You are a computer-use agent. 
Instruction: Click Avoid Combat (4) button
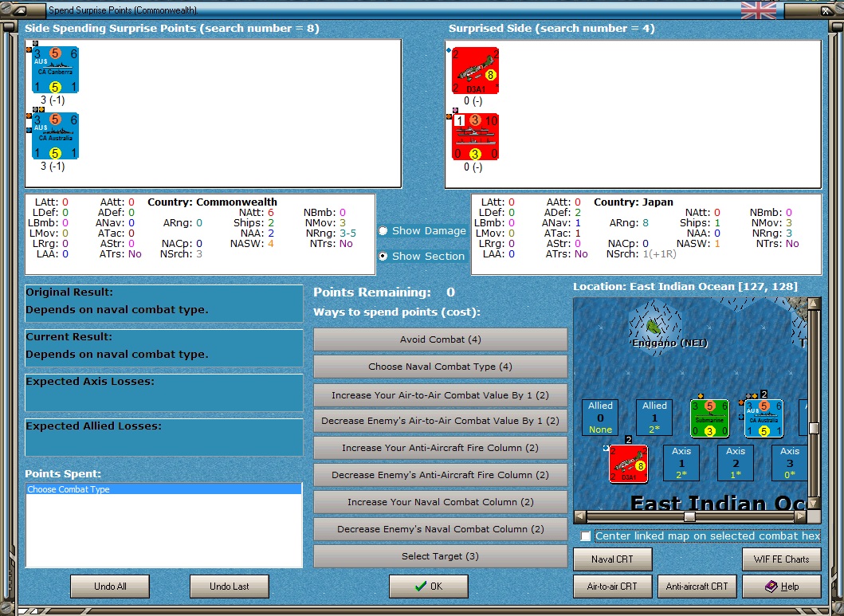click(440, 339)
